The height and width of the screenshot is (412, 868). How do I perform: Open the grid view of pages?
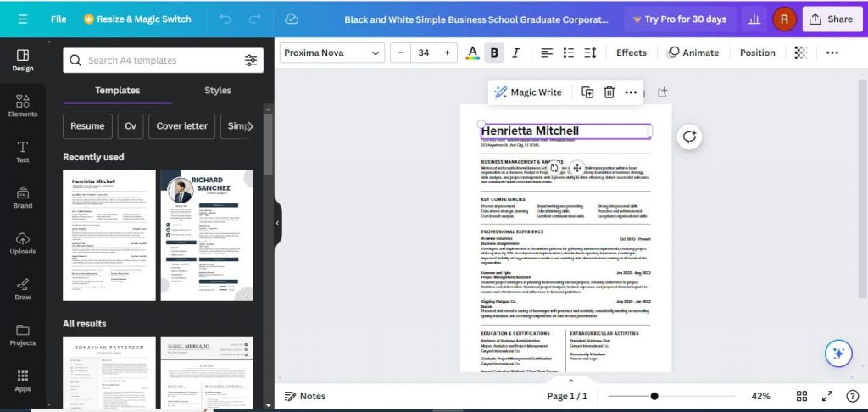click(802, 396)
